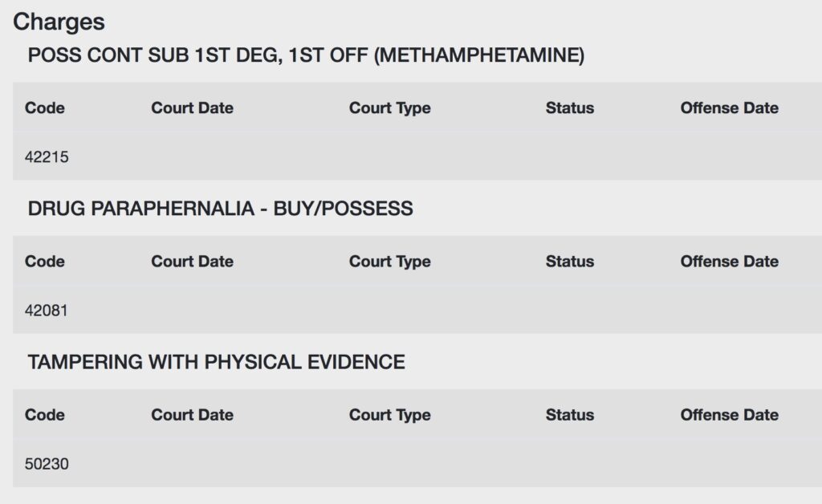Click the Code header in methamphetamine table

[45, 108]
